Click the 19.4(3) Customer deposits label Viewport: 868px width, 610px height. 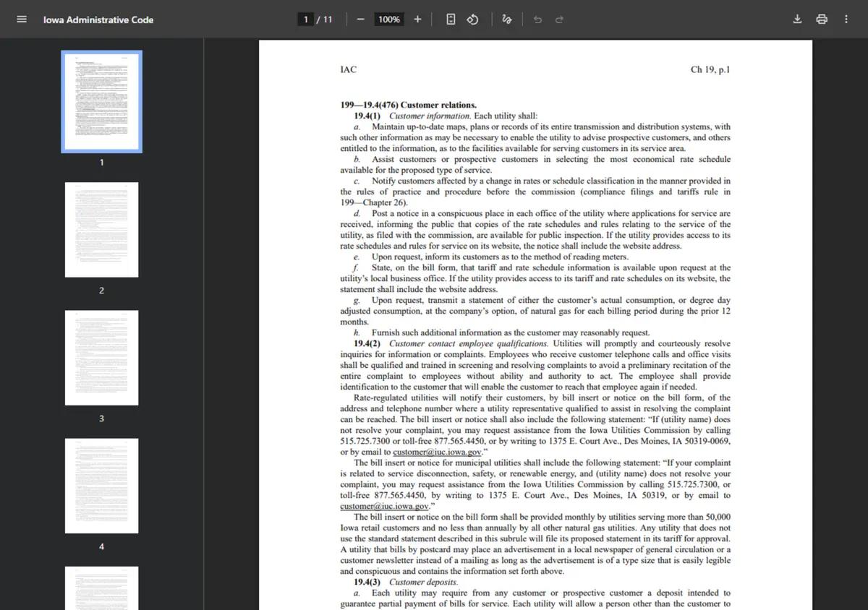click(x=406, y=582)
